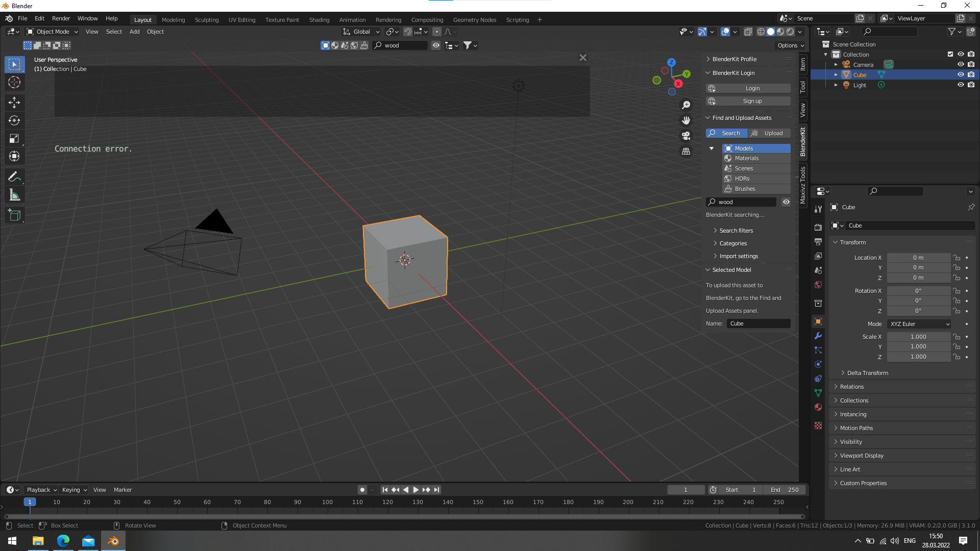The width and height of the screenshot is (980, 551).
Task: Activate the Measure tool
Action: [14, 194]
